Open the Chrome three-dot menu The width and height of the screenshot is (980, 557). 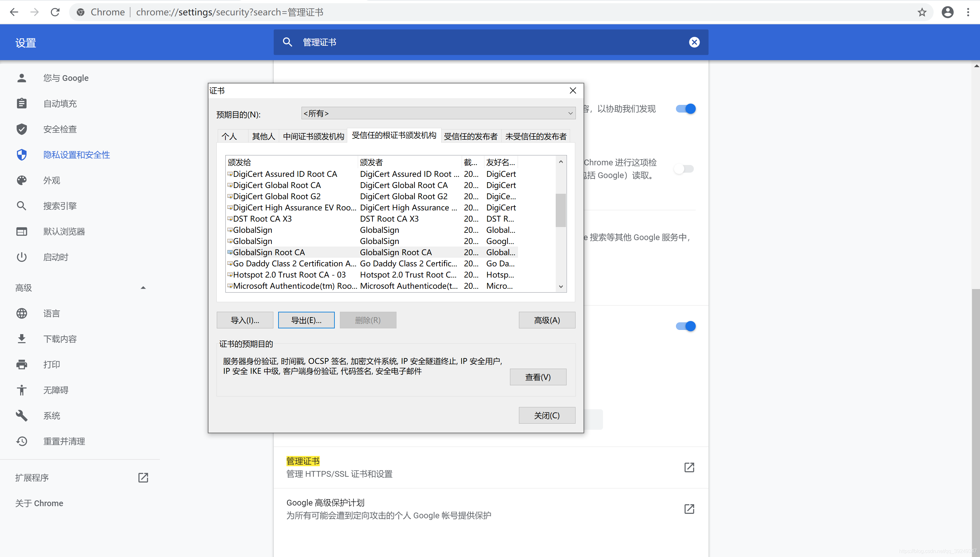pos(968,12)
